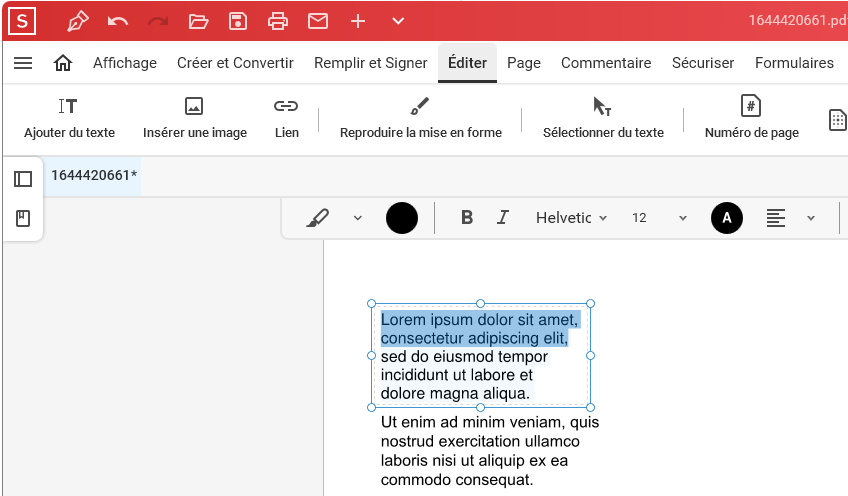This screenshot has height=496, width=848.
Task: Open a file with the folder icon
Action: tap(198, 21)
